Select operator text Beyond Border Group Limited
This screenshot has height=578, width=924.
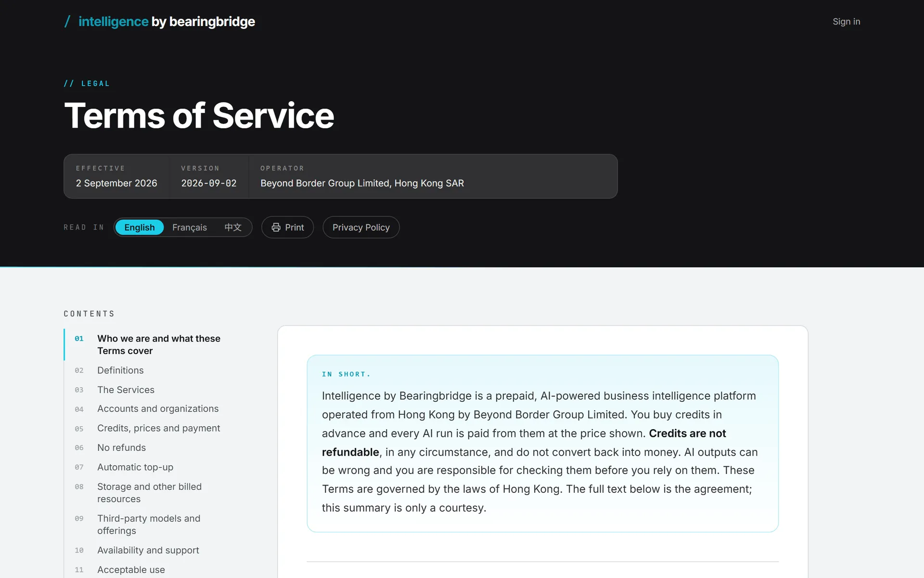click(x=325, y=183)
